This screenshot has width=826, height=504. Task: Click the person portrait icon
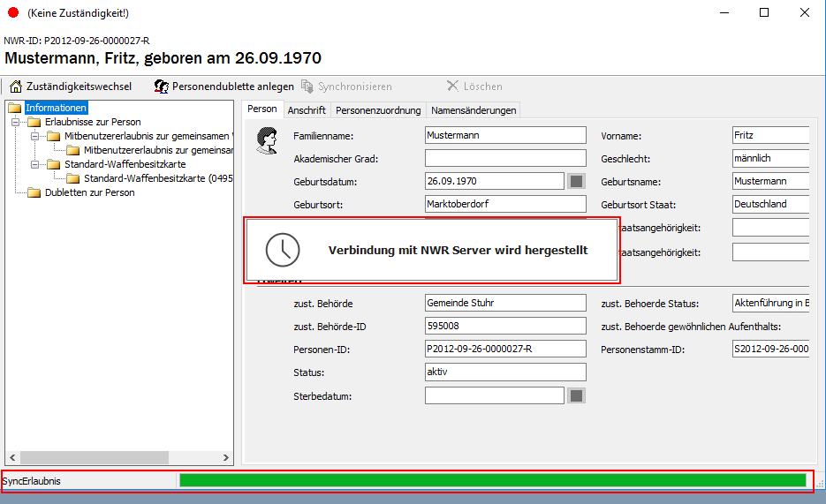tap(266, 141)
